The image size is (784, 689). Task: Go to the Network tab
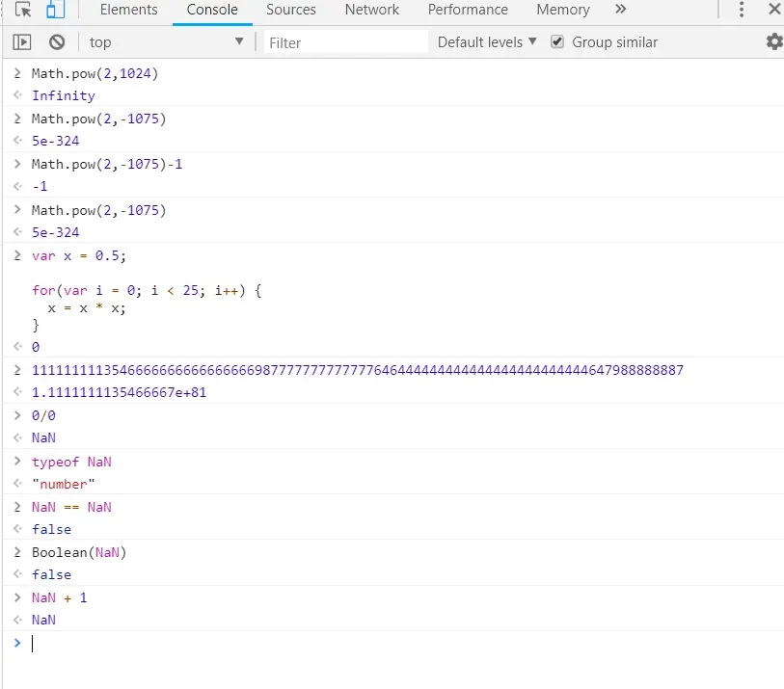click(372, 10)
